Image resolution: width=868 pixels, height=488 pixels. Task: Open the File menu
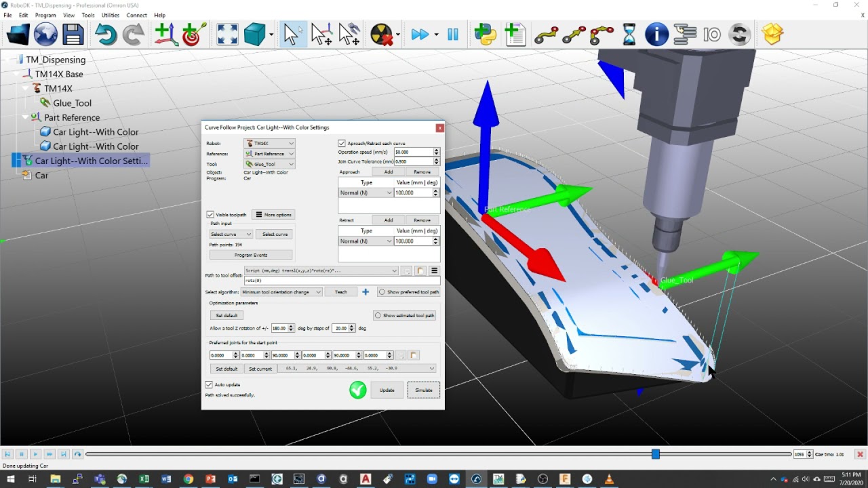[7, 15]
